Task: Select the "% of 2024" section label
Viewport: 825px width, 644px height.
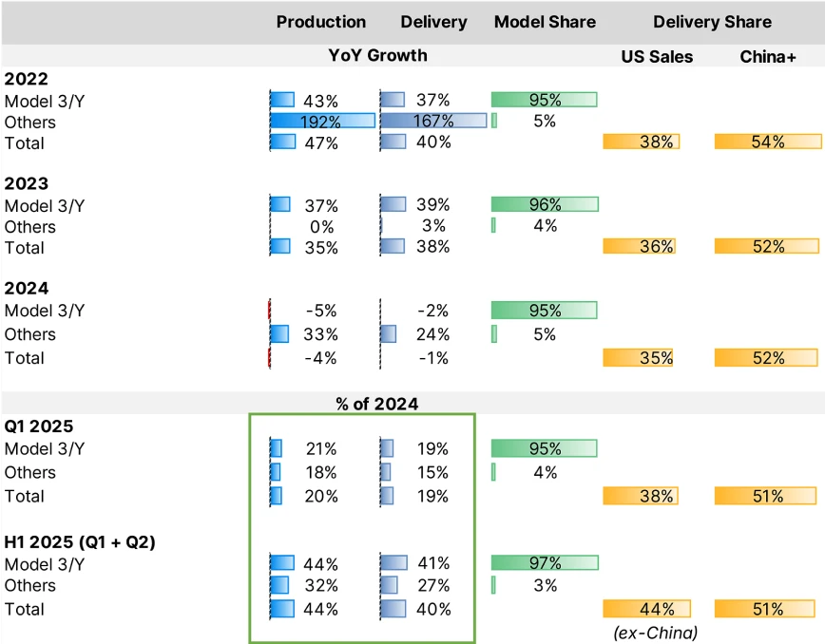Action: pyautogui.click(x=377, y=404)
